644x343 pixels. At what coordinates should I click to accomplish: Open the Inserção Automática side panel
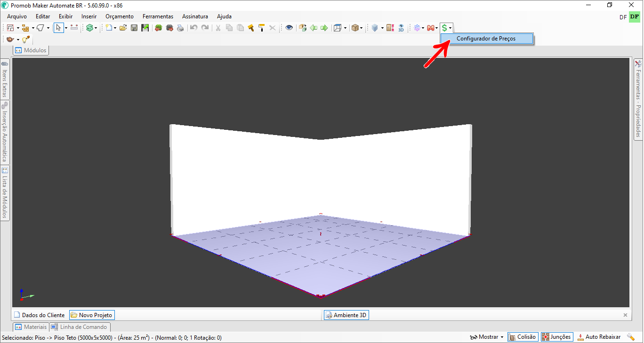click(x=5, y=132)
